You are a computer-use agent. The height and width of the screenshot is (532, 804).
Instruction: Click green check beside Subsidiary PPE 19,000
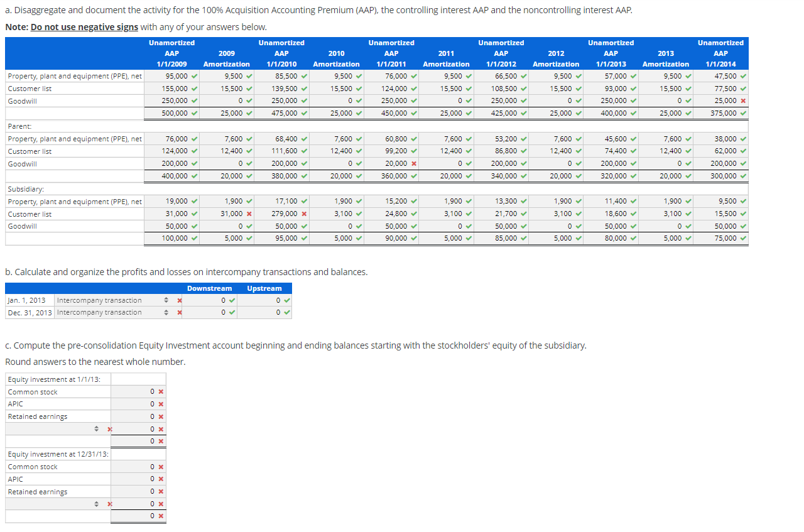pos(194,201)
